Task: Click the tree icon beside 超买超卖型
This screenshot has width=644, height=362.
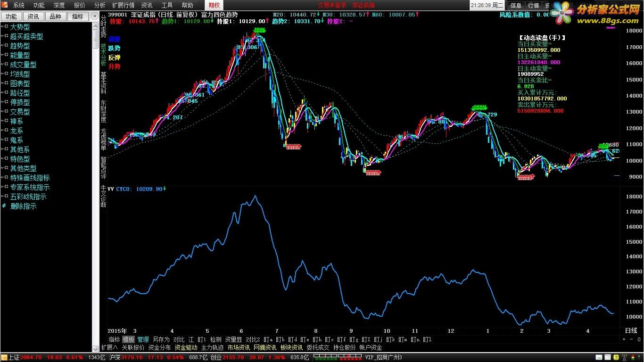Action: [x=5, y=36]
